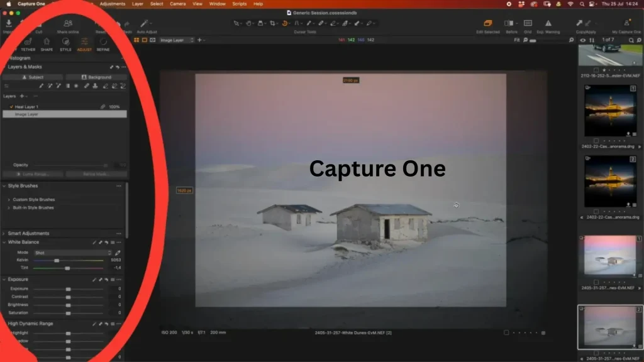
Task: Collapse the White Balance section
Action: tap(5, 242)
